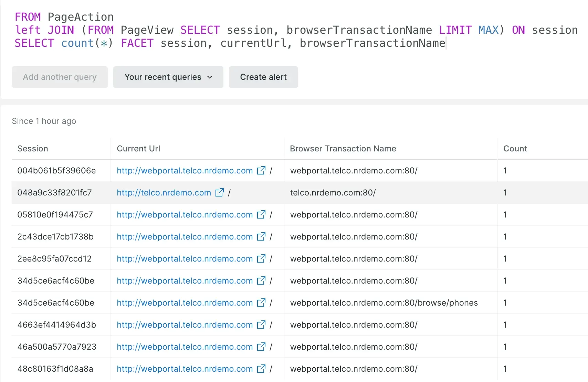Click external link icon in 46a500a5770a7923 row
The height and width of the screenshot is (382, 588).
tap(261, 347)
